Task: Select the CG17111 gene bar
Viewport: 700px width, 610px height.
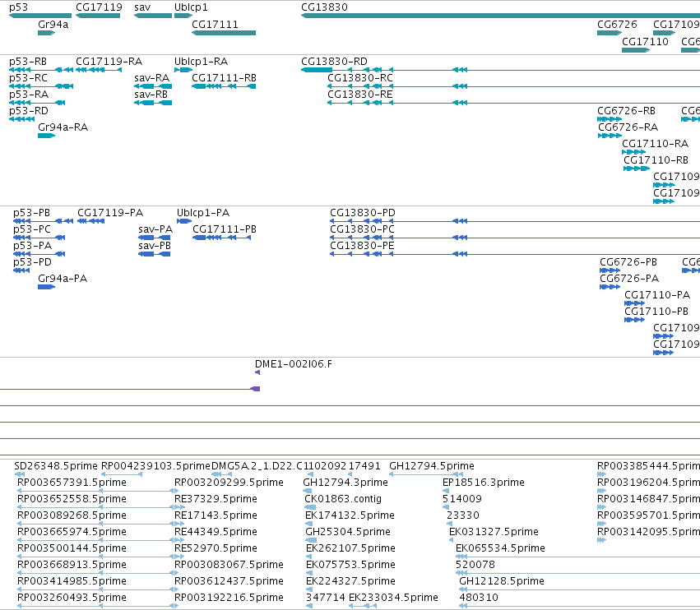Action: (224, 33)
